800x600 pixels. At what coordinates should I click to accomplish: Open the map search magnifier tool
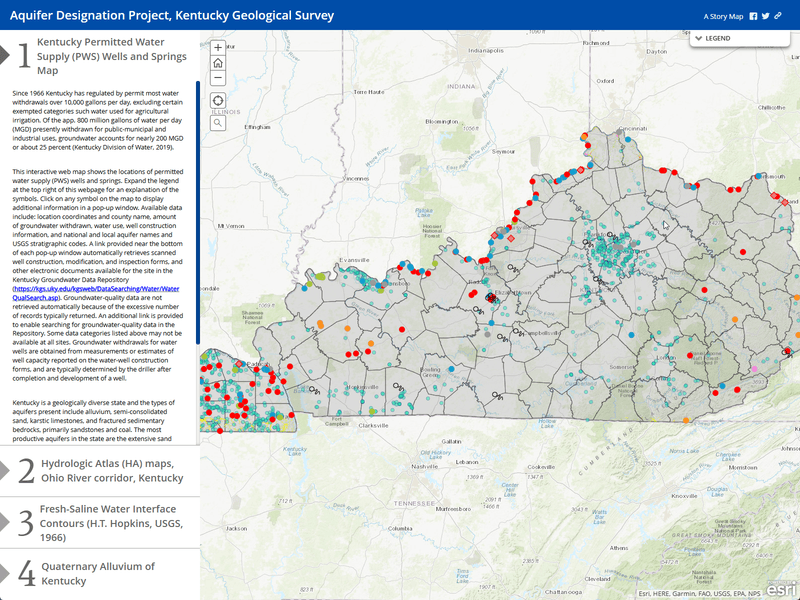click(x=220, y=122)
